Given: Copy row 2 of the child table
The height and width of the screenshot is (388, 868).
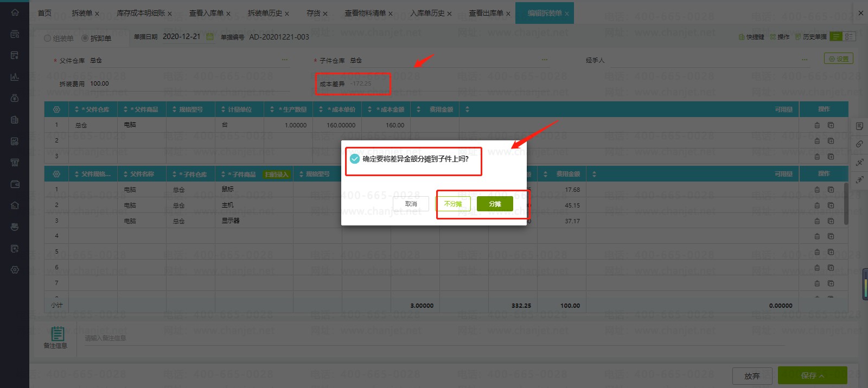Looking at the screenshot, I should (831, 205).
